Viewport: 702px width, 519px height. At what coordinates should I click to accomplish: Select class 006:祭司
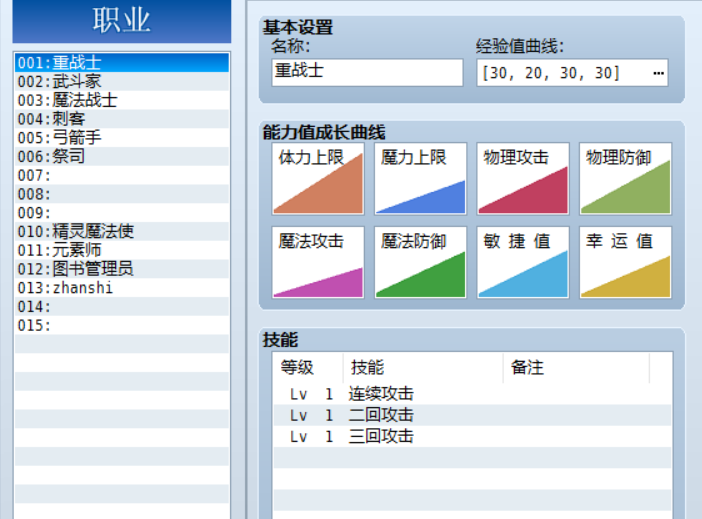point(122,157)
